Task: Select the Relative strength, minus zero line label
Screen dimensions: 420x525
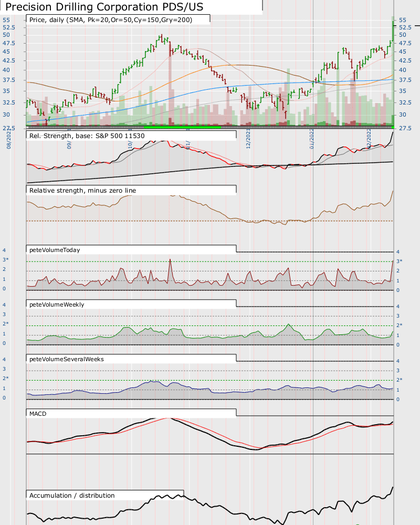Action: click(x=83, y=191)
